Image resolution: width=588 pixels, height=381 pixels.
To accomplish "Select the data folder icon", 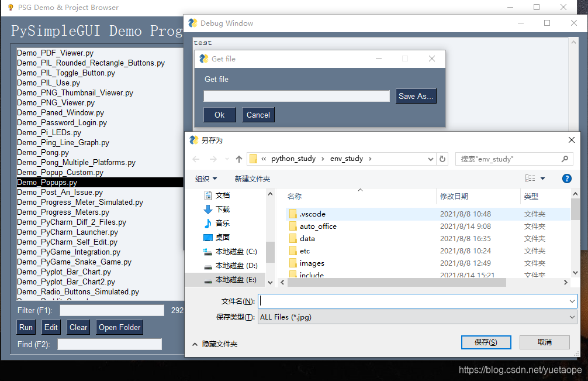I will 293,239.
